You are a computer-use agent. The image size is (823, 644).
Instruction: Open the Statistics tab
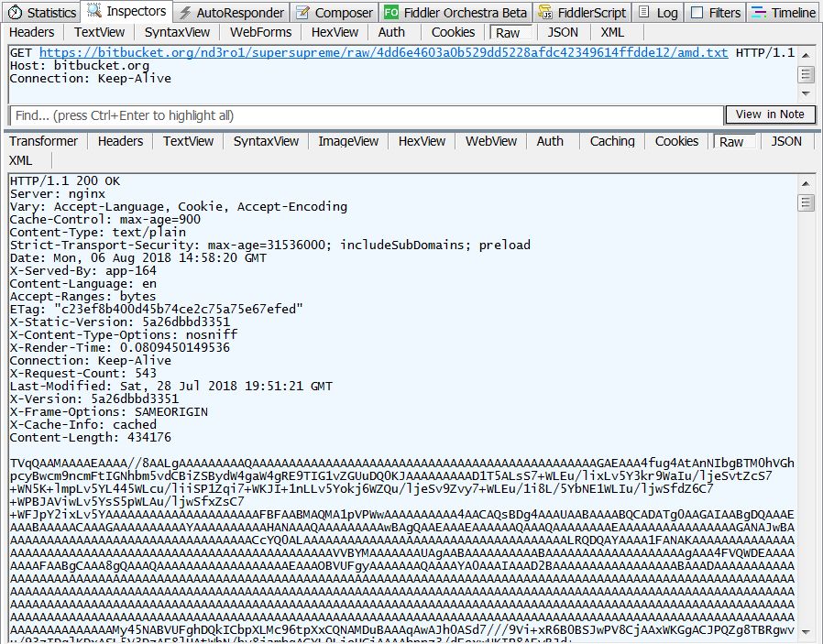(x=42, y=12)
